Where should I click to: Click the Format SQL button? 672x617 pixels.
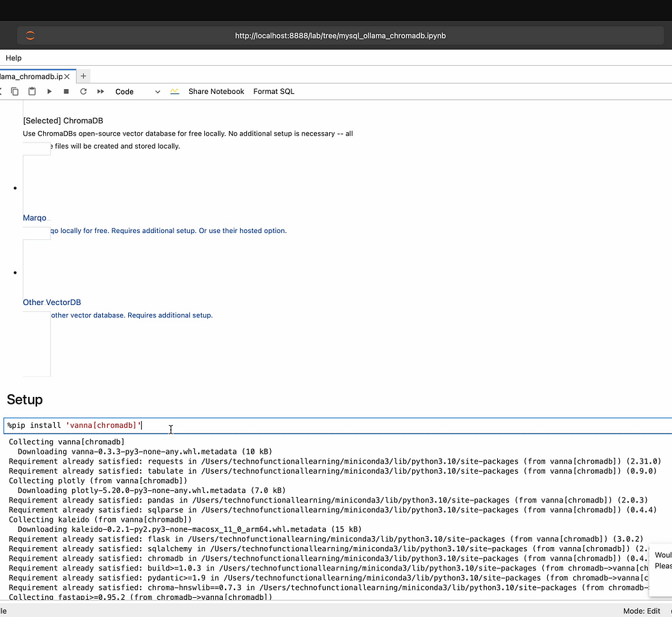click(274, 91)
